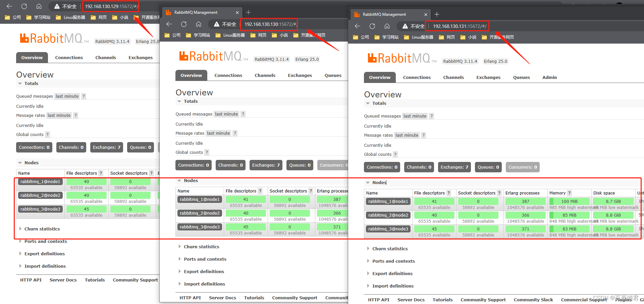Open Queues tab in right window

point(522,78)
